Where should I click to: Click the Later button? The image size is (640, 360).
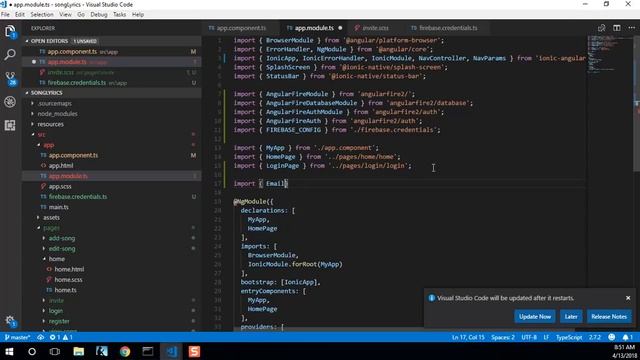tap(571, 316)
